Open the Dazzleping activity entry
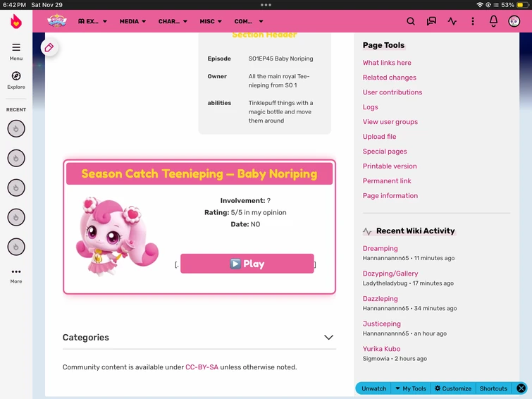This screenshot has width=532, height=399. 380,299
